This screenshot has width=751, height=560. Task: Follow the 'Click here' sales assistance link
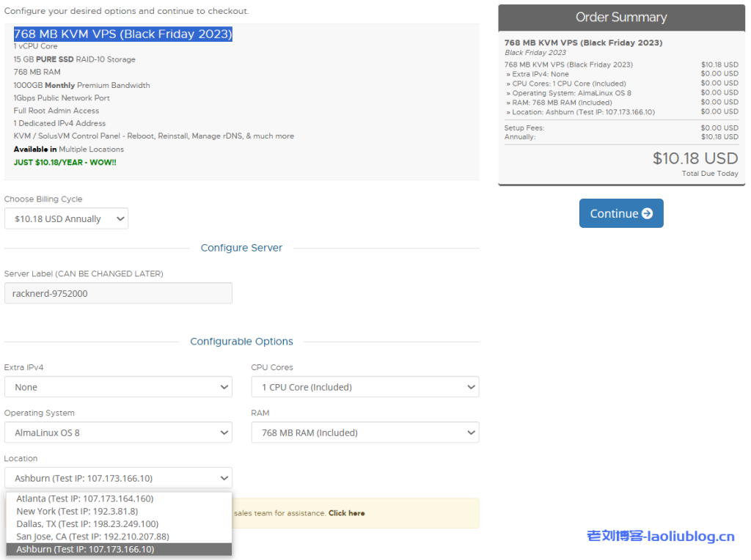coord(346,513)
